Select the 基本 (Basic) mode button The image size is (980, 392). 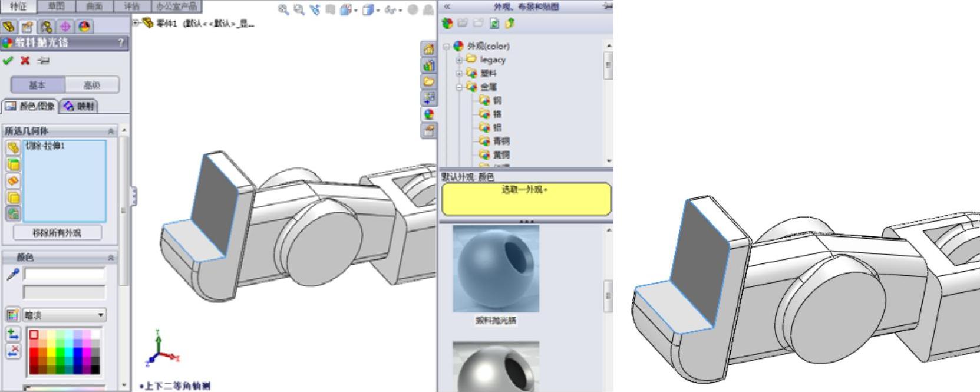(x=38, y=85)
